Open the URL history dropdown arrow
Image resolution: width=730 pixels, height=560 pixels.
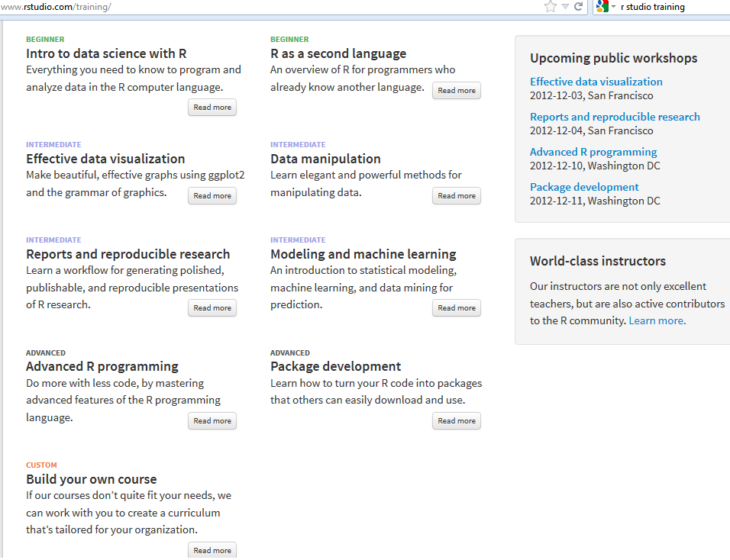click(565, 7)
